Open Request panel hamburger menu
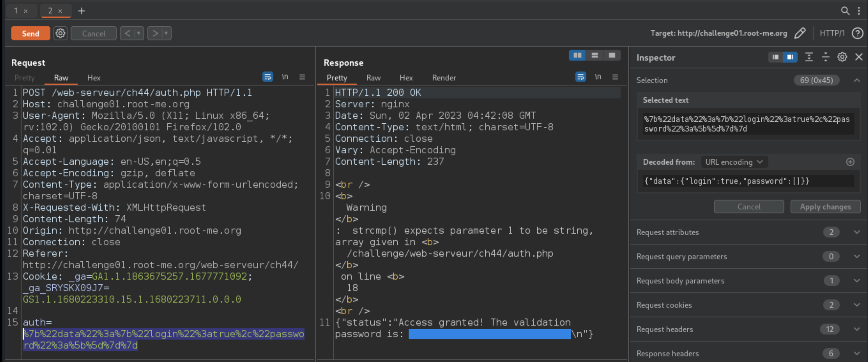 pos(302,77)
